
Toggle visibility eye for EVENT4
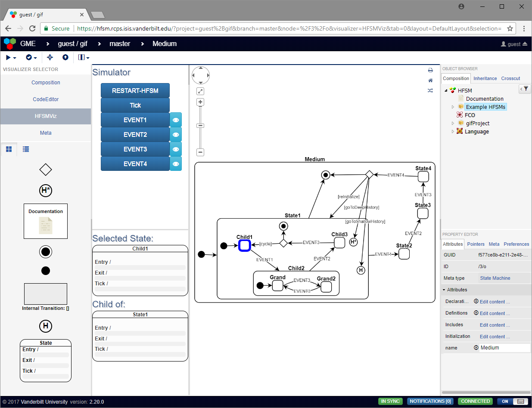(176, 164)
